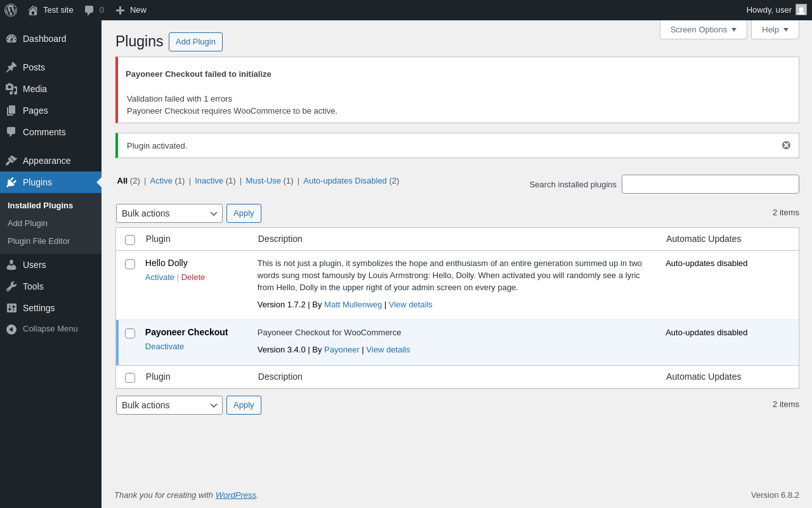The image size is (812, 508).
Task: Open the Media menu
Action: (x=35, y=89)
